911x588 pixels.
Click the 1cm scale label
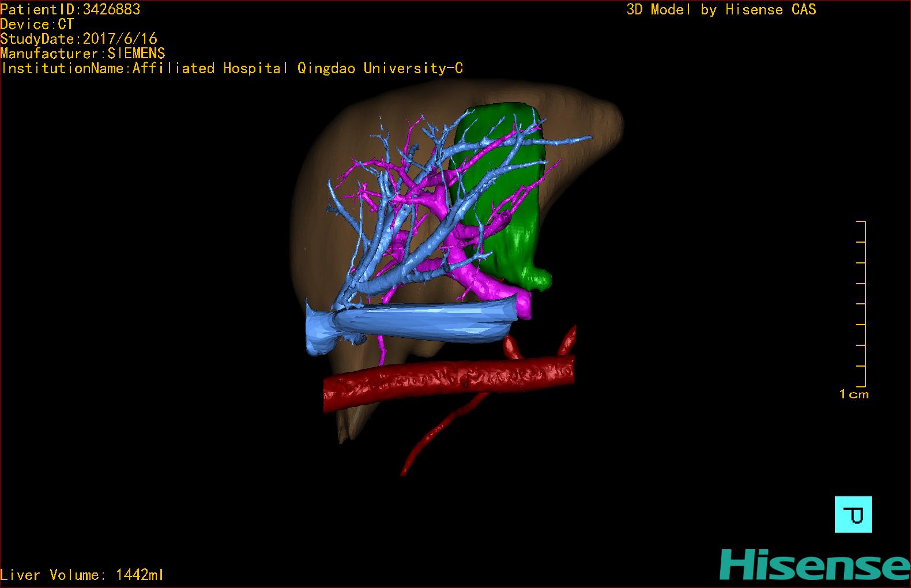[x=854, y=394]
